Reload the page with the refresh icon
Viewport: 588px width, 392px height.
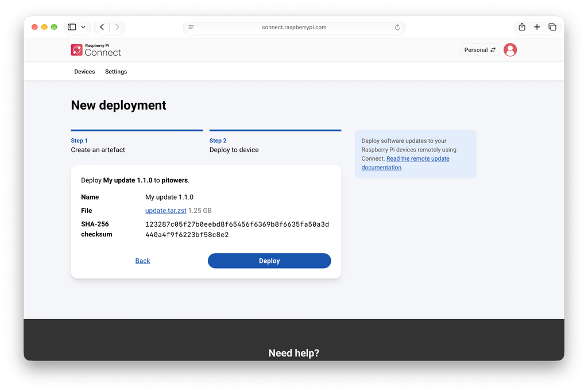pyautogui.click(x=397, y=27)
